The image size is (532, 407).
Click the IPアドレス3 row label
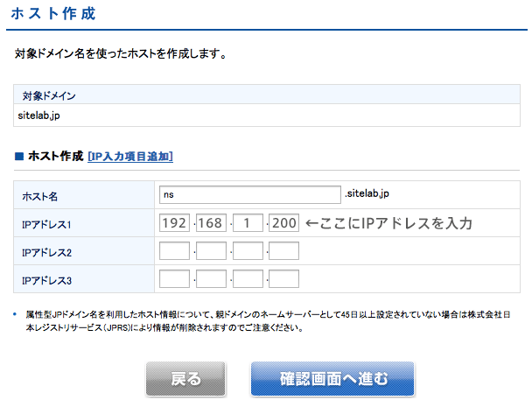(46, 282)
